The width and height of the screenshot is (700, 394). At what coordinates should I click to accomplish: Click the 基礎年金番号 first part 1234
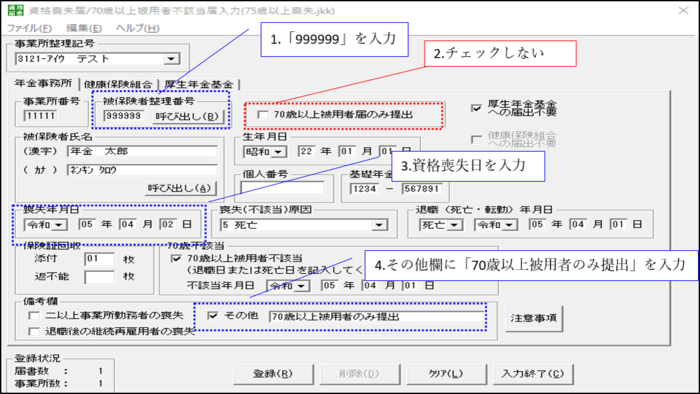[x=364, y=189]
